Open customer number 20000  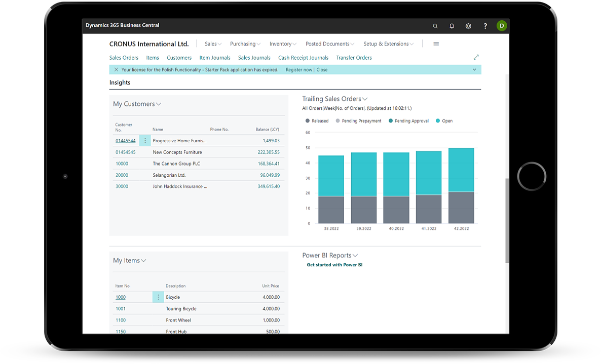122,175
